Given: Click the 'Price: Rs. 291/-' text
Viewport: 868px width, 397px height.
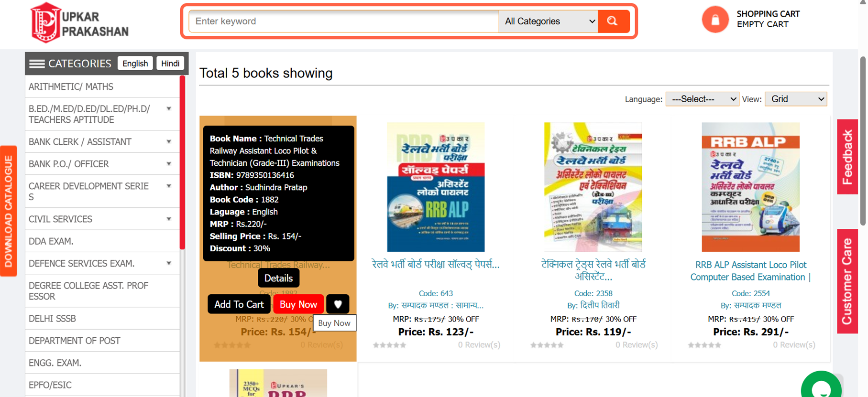Looking at the screenshot, I should pyautogui.click(x=750, y=332).
